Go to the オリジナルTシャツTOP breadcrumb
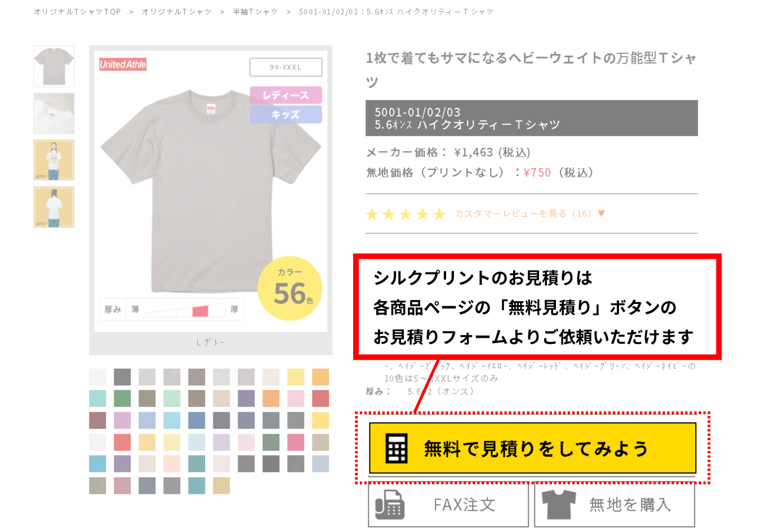 [x=77, y=11]
